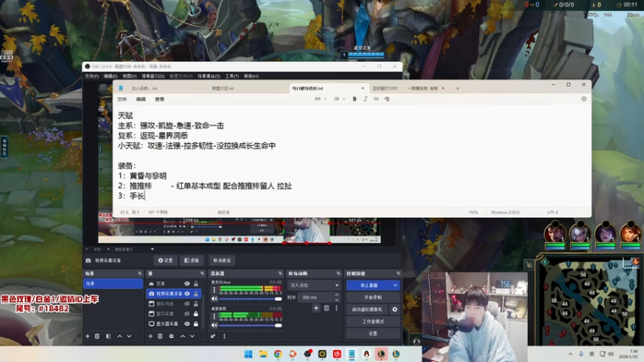
Task: Open preview scaling dropdown in OBS
Action: (152, 249)
